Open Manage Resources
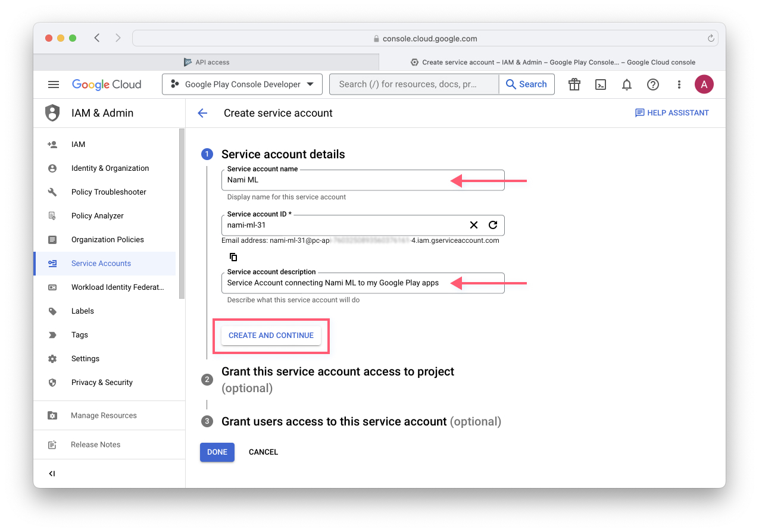The width and height of the screenshot is (759, 532). (109, 415)
